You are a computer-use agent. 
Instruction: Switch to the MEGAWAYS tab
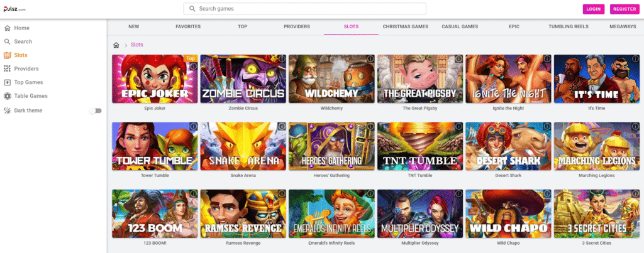pos(623,26)
